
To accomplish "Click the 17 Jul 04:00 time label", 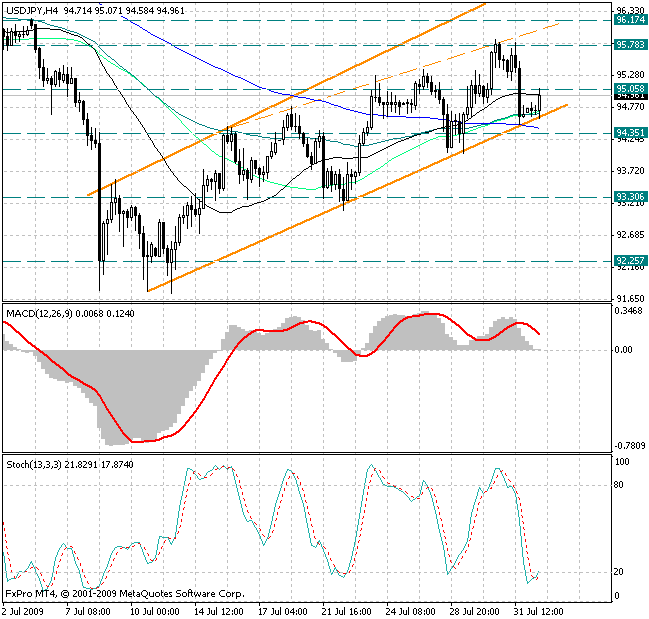I will click(283, 612).
